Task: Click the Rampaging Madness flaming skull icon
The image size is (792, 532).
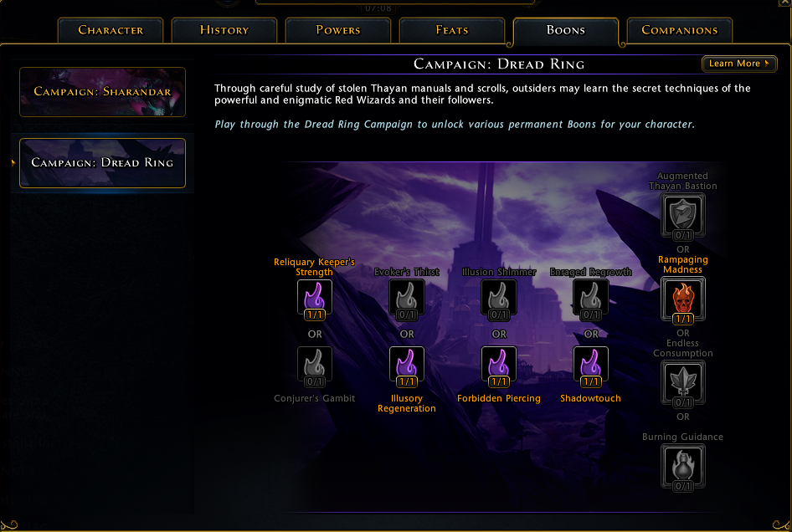Action: (x=683, y=299)
